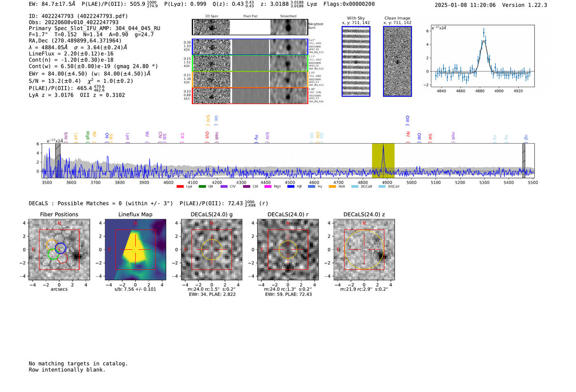Image resolution: width=576 pixels, height=392 pixels.
Task: Select the blue-bordered 2D spectrum row
Action: pos(250,47)
